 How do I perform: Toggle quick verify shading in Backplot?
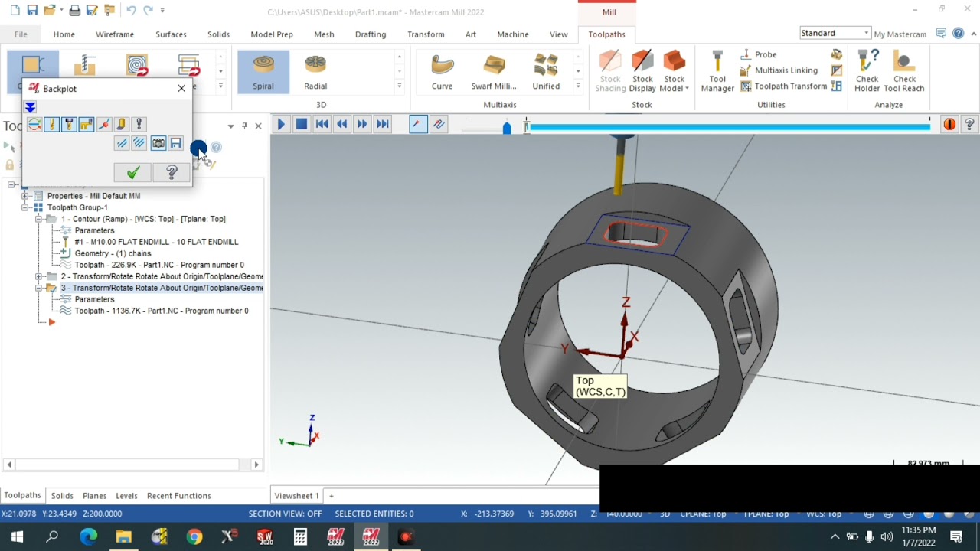pos(121,124)
